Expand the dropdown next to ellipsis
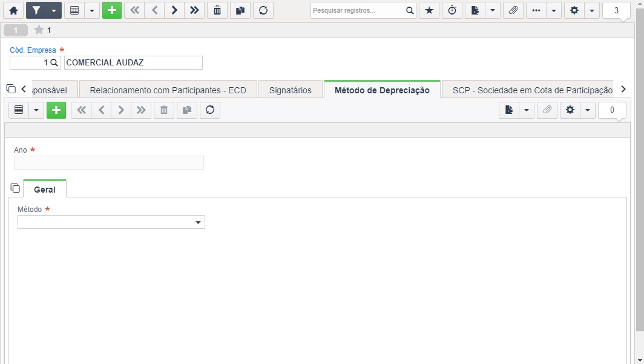The width and height of the screenshot is (644, 364). pyautogui.click(x=554, y=11)
